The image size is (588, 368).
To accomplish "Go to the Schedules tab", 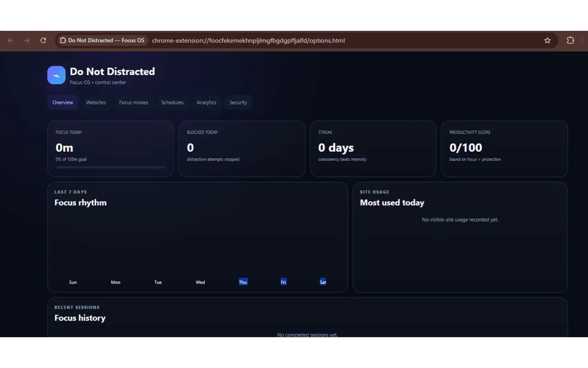I will 172,103.
